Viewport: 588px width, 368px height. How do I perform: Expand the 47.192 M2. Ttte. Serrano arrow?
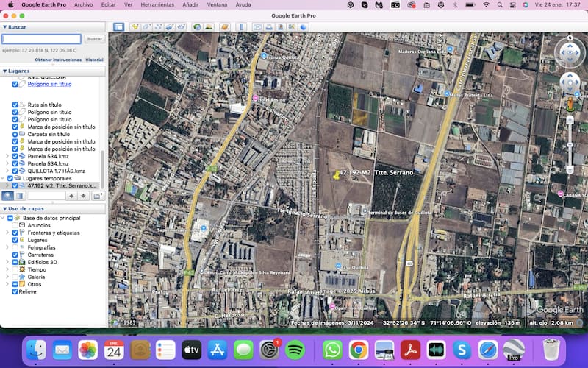[7, 185]
